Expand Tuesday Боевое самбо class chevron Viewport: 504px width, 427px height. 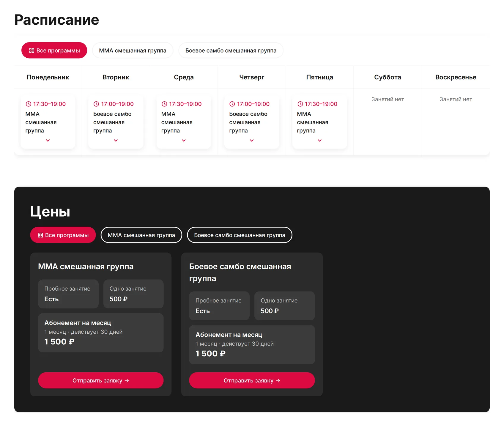[x=116, y=140]
